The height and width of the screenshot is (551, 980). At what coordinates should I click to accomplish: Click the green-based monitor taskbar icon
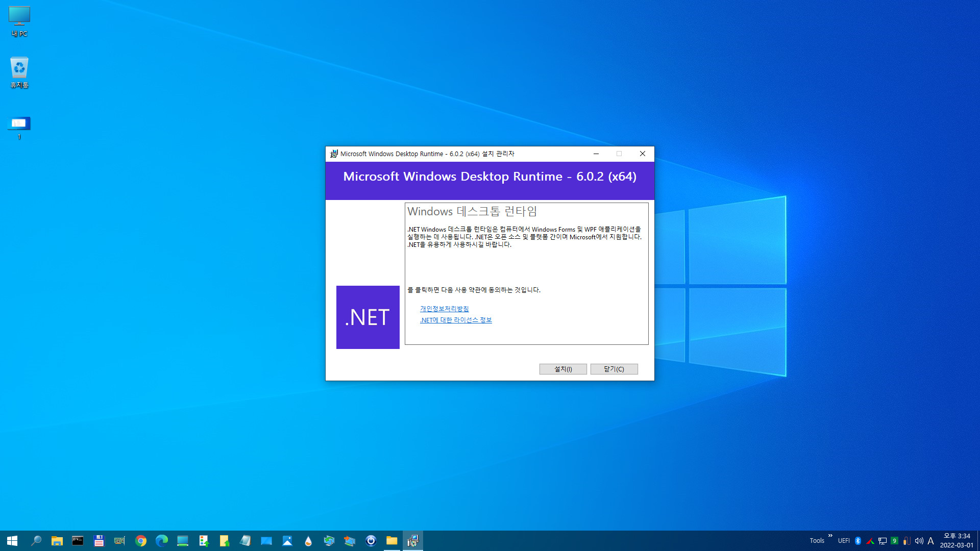tap(183, 541)
